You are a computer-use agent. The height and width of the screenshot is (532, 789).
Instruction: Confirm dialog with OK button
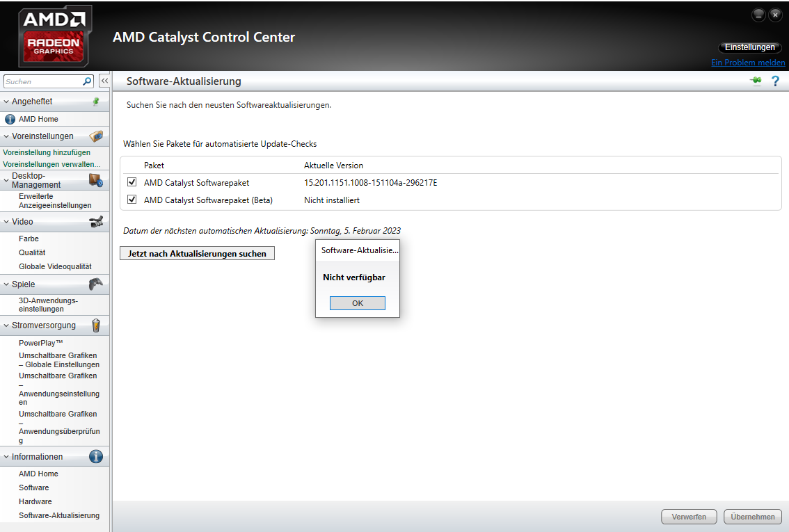(x=357, y=303)
